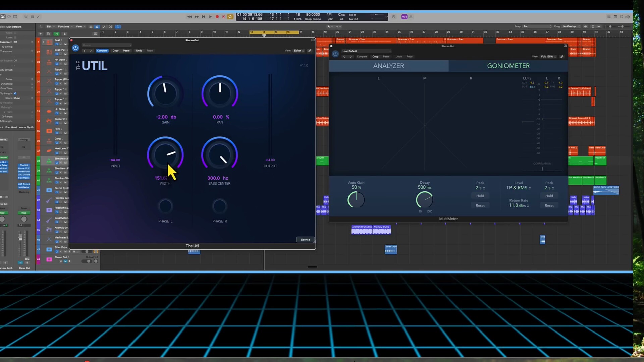Open the Drag No Overlap dropdown

coord(571,26)
